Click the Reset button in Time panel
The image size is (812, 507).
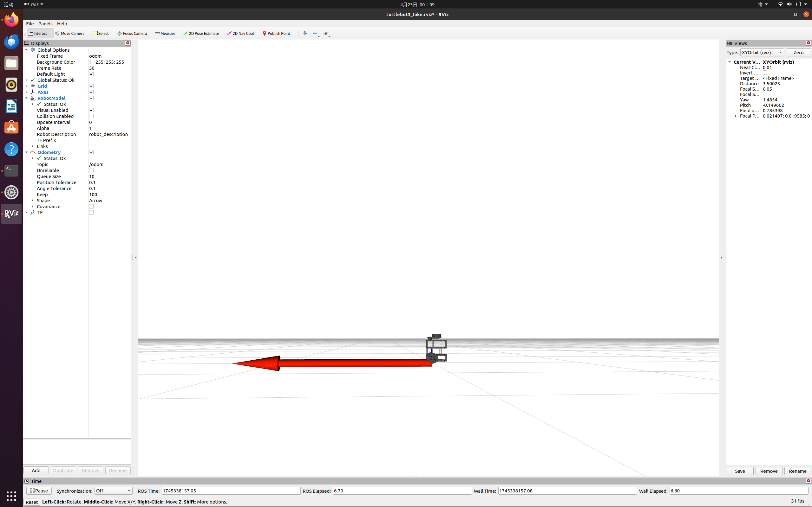(x=31, y=502)
